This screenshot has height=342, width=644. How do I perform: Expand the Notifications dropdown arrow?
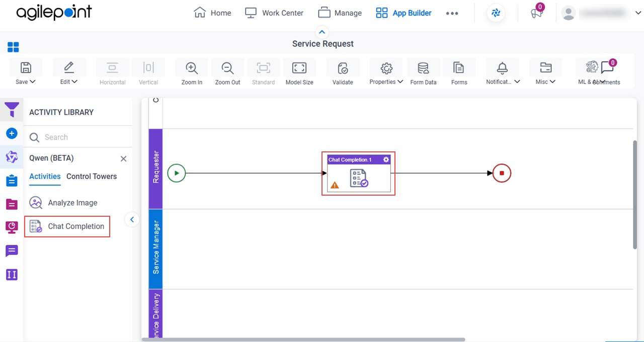[517, 81]
